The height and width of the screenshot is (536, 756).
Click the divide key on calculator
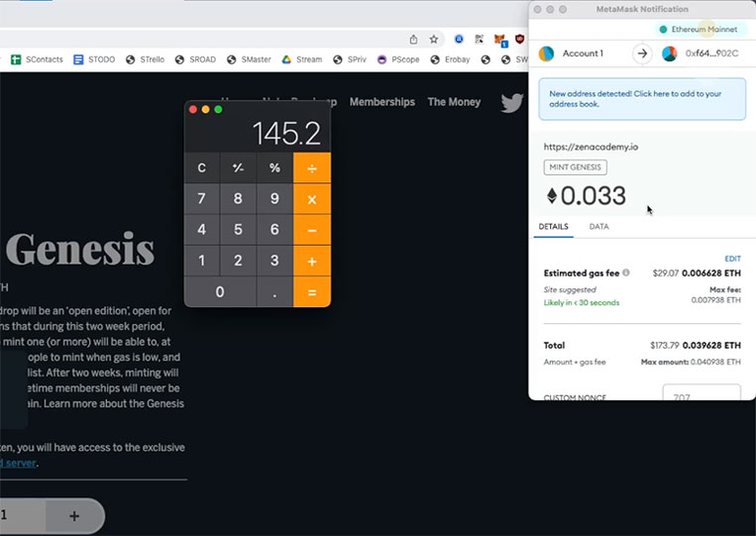312,167
